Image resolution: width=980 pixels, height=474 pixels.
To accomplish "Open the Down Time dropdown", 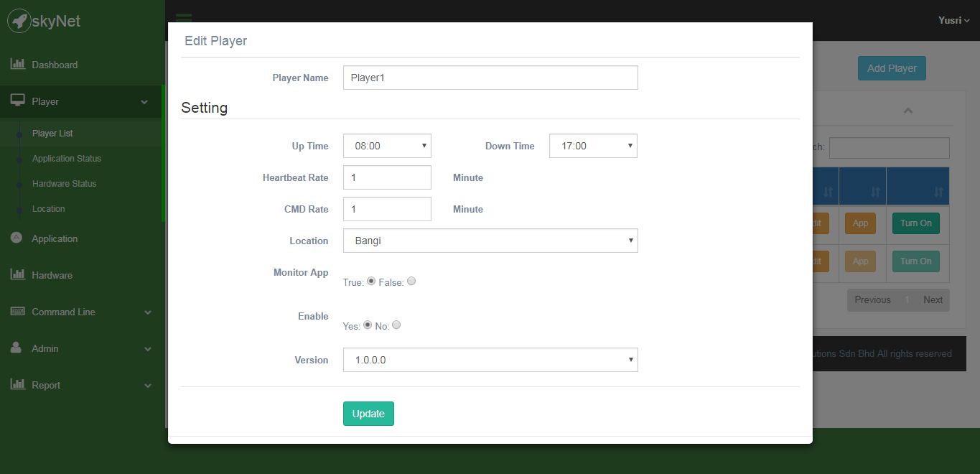I will click(593, 146).
